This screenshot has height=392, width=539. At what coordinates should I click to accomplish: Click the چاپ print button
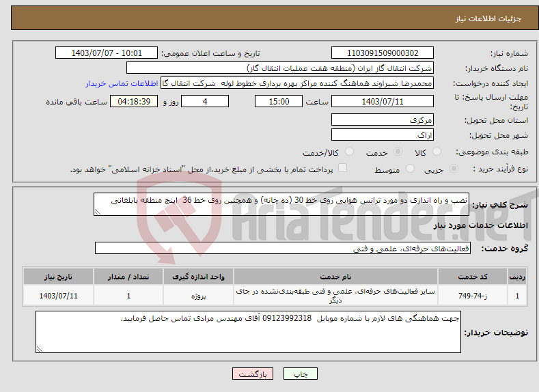[301, 374]
